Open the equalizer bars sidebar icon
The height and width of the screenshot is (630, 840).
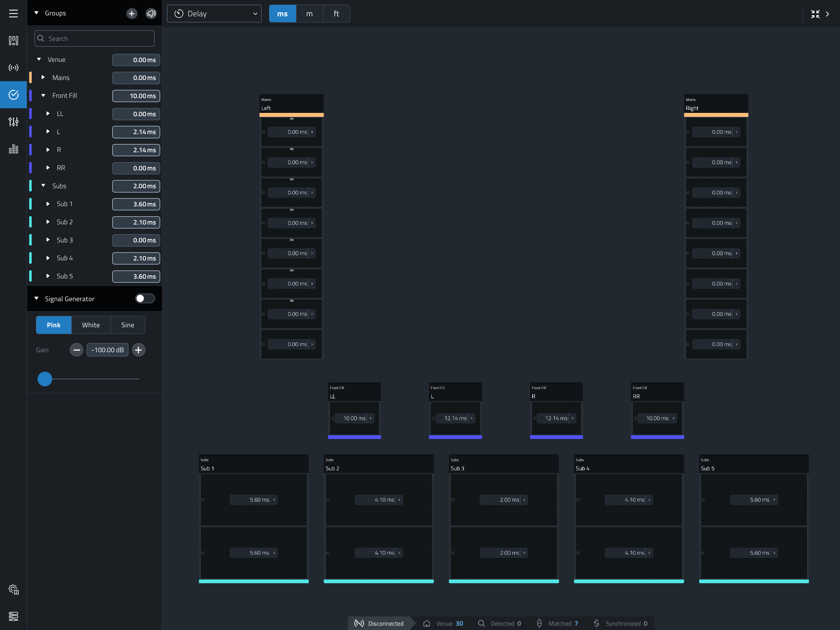pos(13,149)
